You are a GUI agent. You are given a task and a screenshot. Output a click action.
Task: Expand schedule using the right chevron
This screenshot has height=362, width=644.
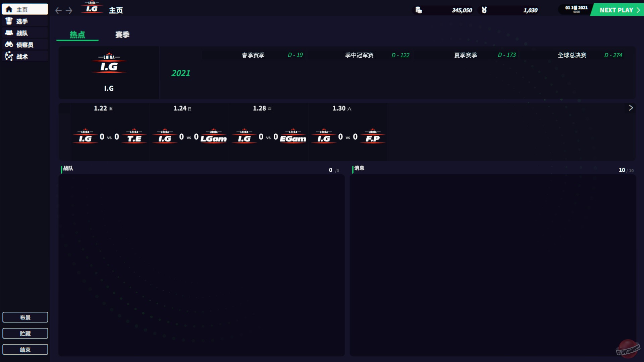631,108
